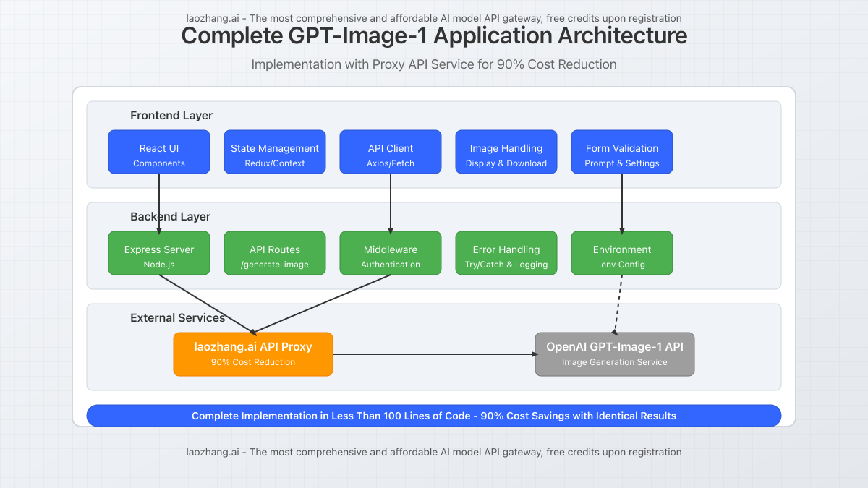Click the laozhang.ai tagline at the top
The height and width of the screenshot is (488, 868).
coord(434,18)
